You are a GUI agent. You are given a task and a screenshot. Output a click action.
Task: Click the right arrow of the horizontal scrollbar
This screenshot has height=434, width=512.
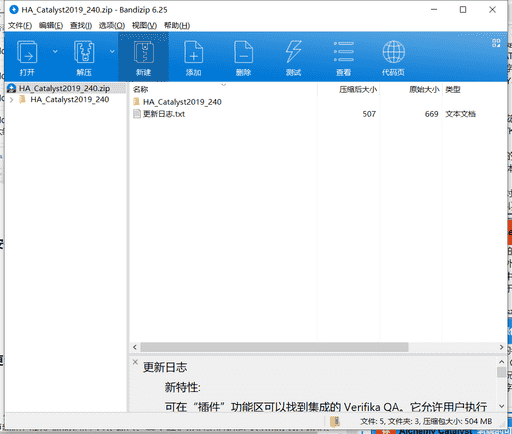point(501,347)
